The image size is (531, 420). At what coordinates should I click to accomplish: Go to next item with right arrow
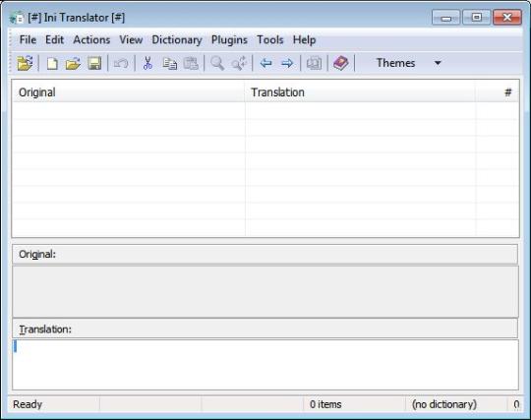287,63
